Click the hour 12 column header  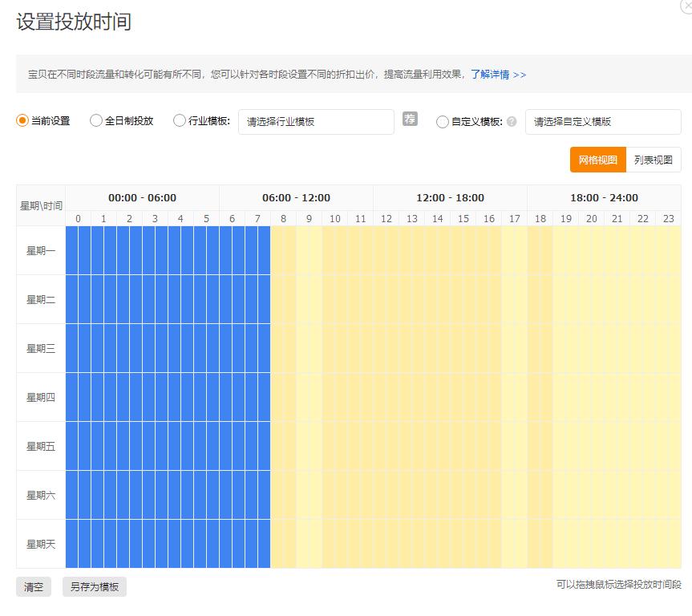[386, 217]
